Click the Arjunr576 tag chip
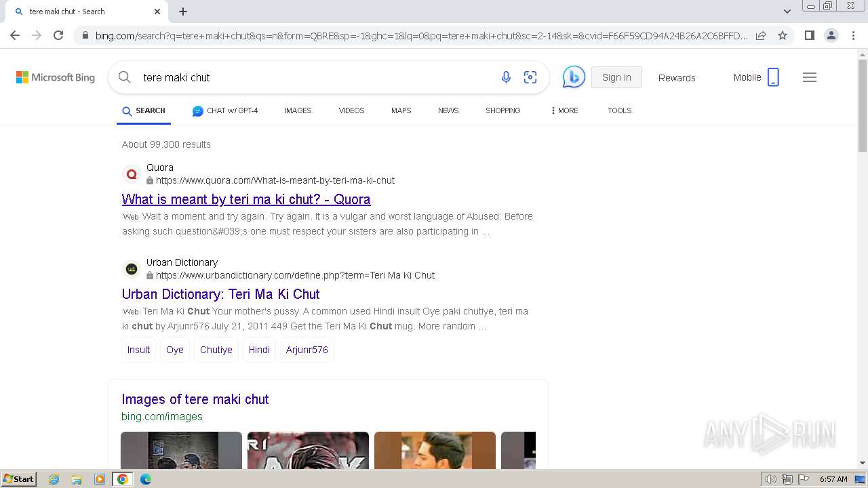Image resolution: width=868 pixels, height=488 pixels. [x=307, y=350]
